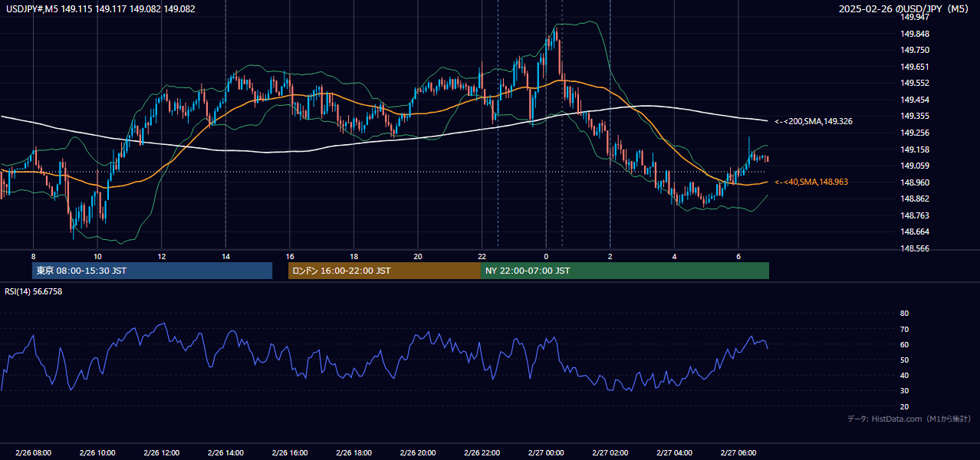The image size is (980, 460).
Task: Click price axis value 149.256
Action: tap(915, 133)
